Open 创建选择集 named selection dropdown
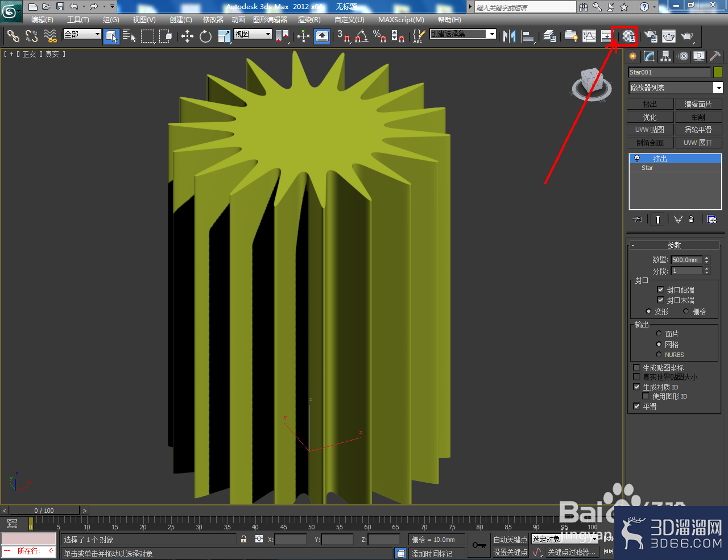Screen dimensions: 728x560 463,34
